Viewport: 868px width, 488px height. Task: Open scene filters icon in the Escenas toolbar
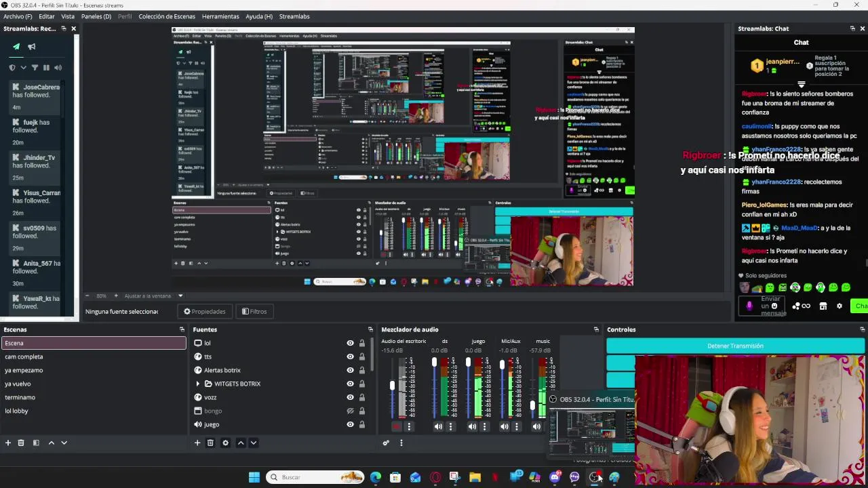[36, 443]
